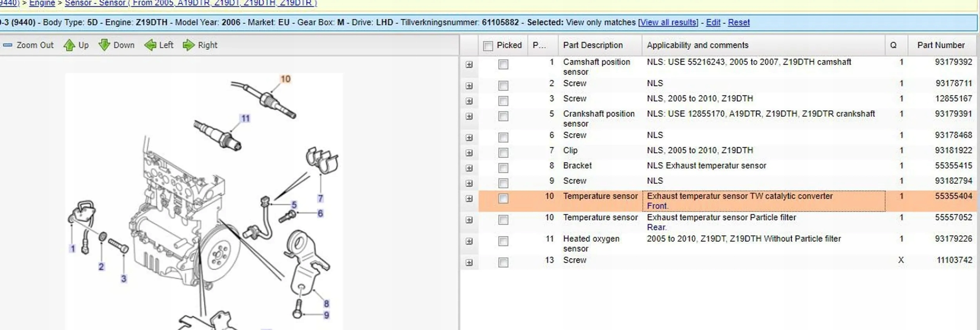Pan diagram with green Up arrow
The image size is (980, 330).
point(69,45)
